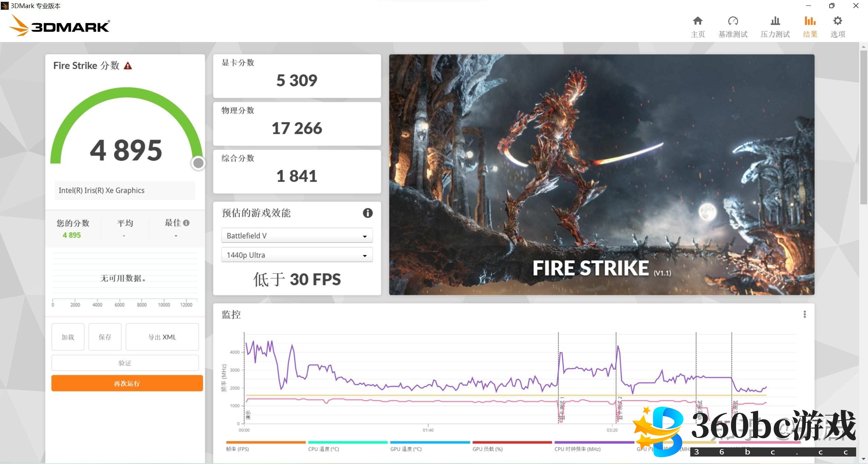This screenshot has height=464, width=868.
Task: Click the orange 再次运行 button
Action: 127,383
